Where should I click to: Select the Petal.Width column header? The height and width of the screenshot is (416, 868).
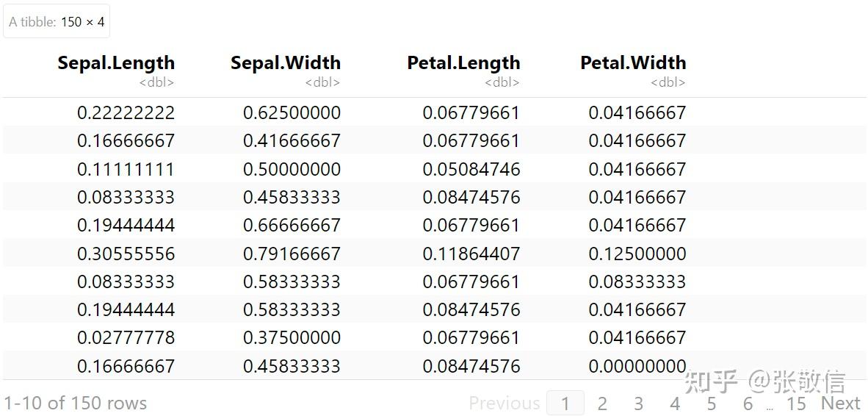tap(633, 63)
